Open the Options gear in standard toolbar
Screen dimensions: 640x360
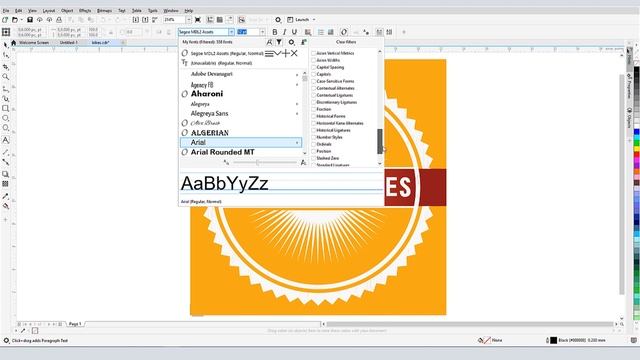pyautogui.click(x=278, y=20)
